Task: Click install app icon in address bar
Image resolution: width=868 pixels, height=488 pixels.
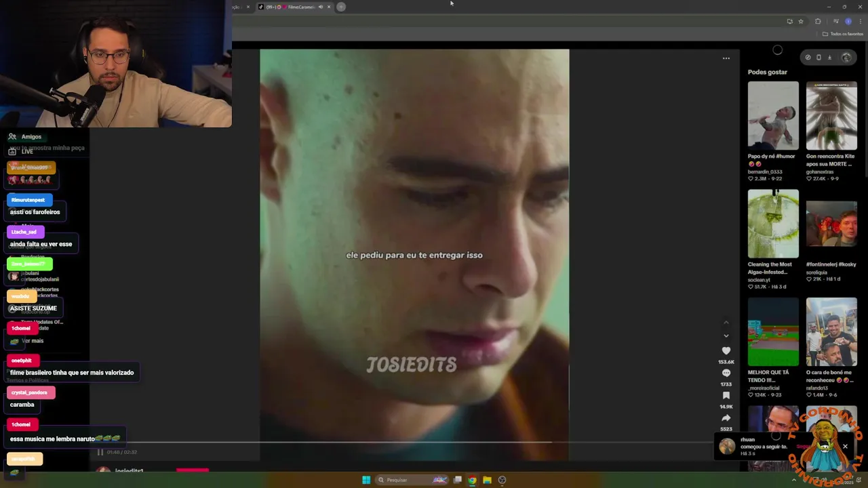Action: 789,22
